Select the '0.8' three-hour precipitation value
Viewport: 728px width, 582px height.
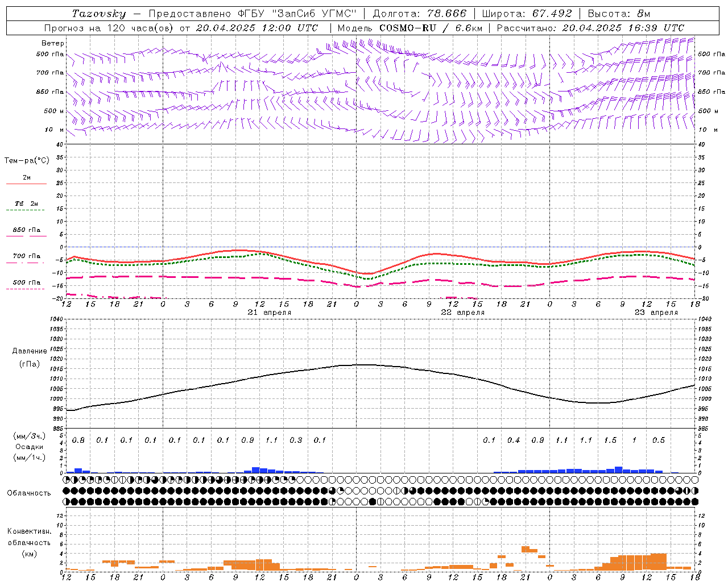[78, 440]
